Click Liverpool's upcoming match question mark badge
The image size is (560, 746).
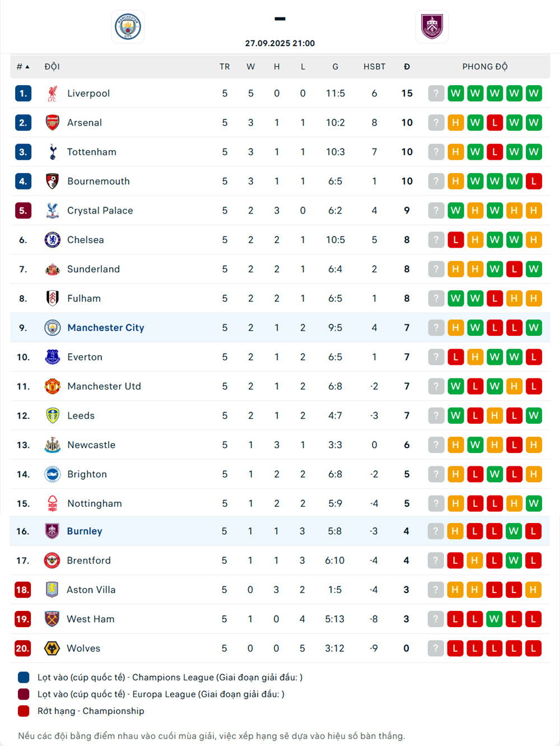[x=436, y=94]
